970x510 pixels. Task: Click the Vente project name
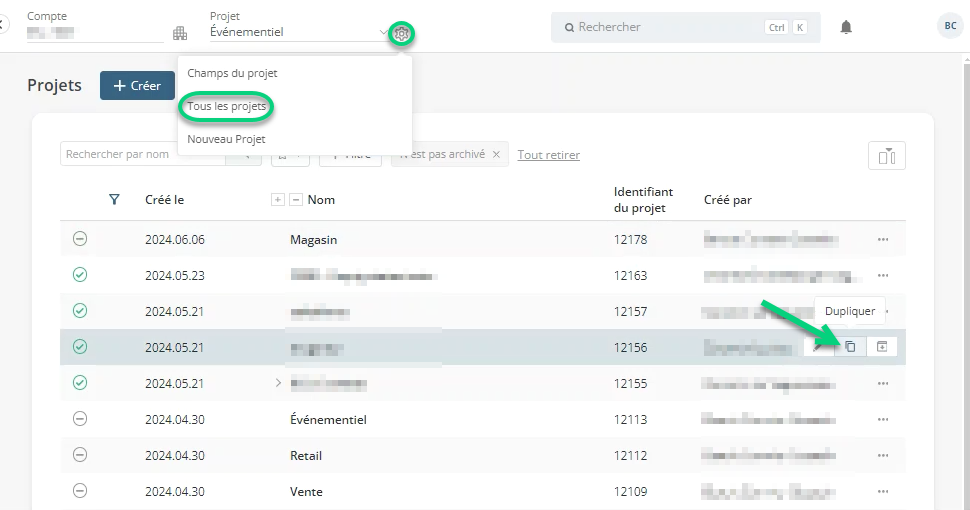point(306,491)
